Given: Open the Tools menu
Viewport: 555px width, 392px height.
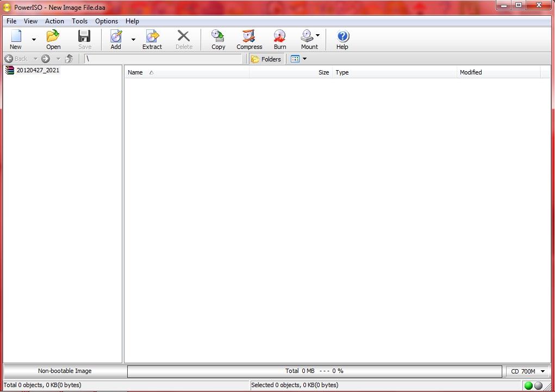Looking at the screenshot, I should point(79,21).
